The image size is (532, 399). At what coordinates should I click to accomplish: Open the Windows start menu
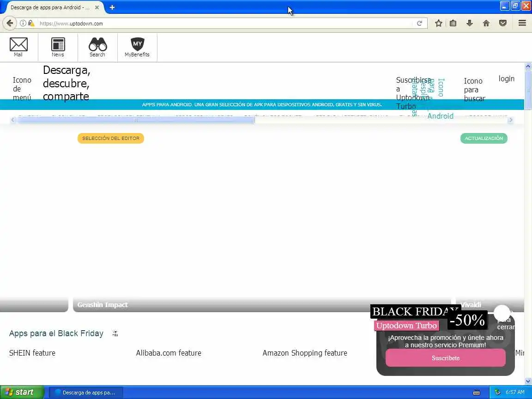(x=22, y=392)
